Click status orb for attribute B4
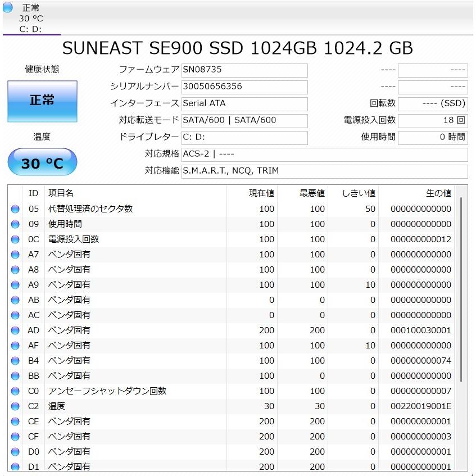This screenshot has height=476, width=476. tap(15, 361)
